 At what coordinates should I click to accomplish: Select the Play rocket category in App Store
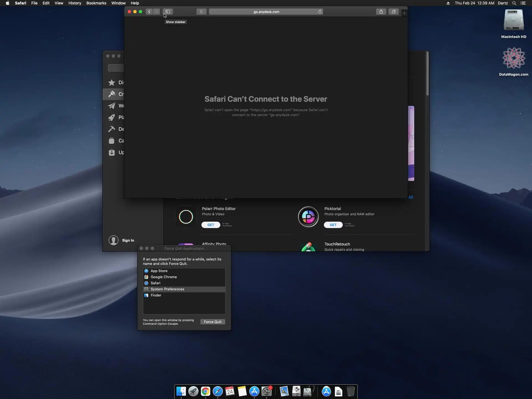[x=112, y=117]
